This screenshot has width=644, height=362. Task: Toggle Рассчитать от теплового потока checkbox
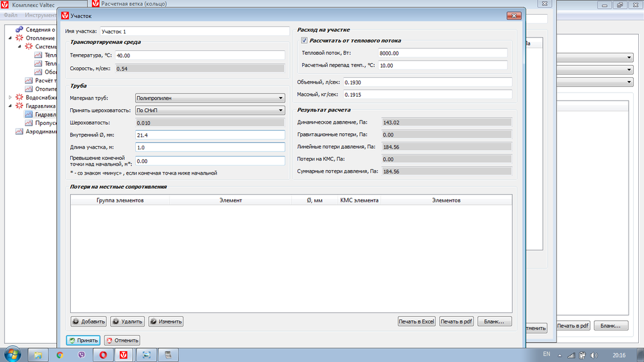(305, 41)
